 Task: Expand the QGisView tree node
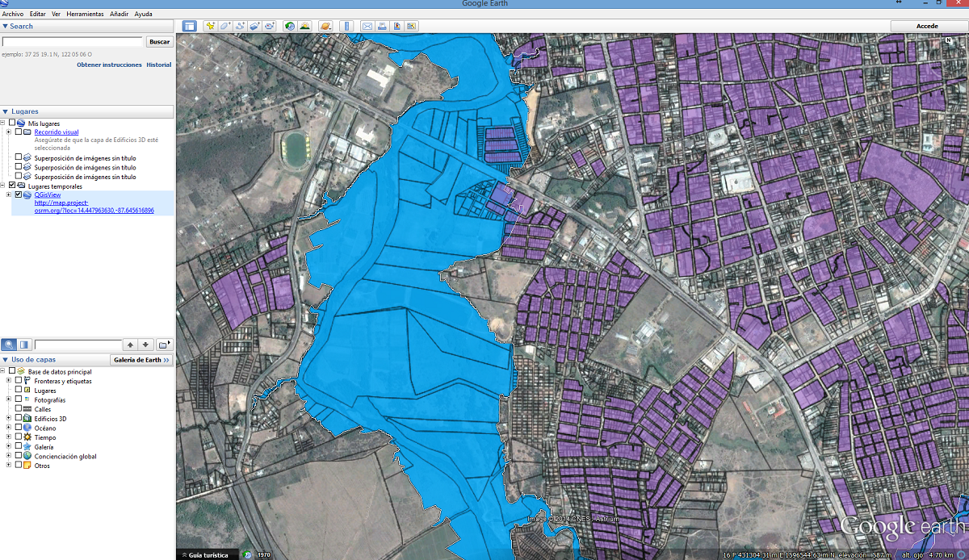tap(9, 194)
